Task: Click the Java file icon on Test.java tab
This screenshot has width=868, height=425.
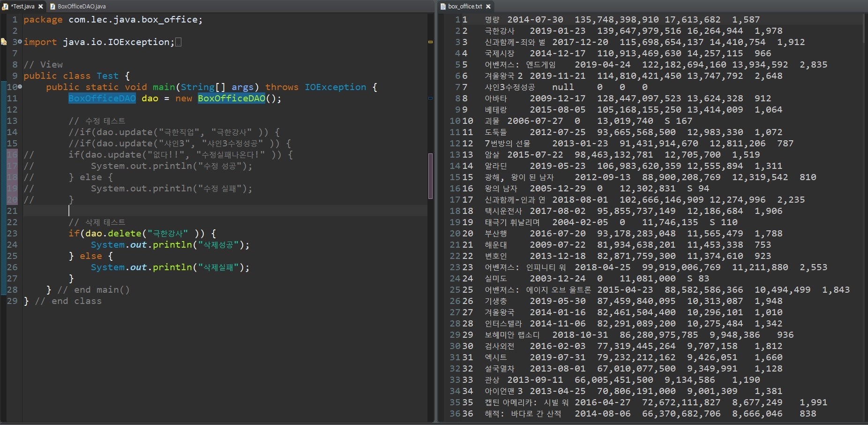Action: tap(5, 7)
